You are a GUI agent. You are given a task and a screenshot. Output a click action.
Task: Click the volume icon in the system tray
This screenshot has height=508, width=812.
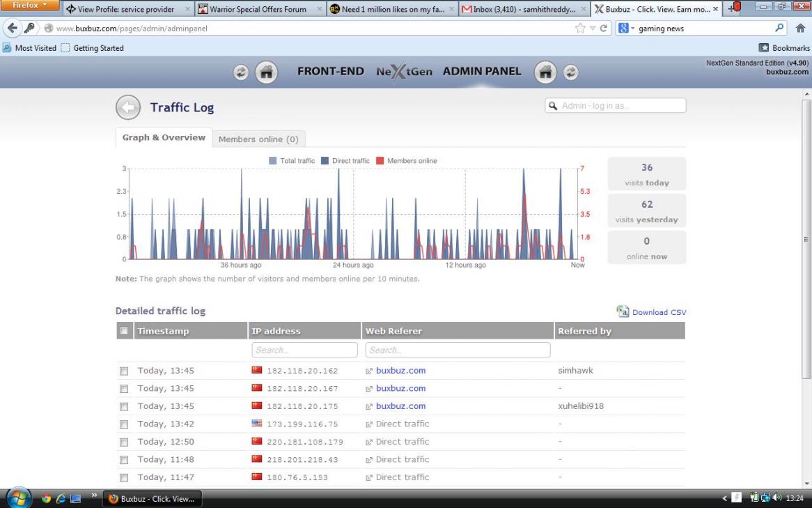[x=776, y=498]
